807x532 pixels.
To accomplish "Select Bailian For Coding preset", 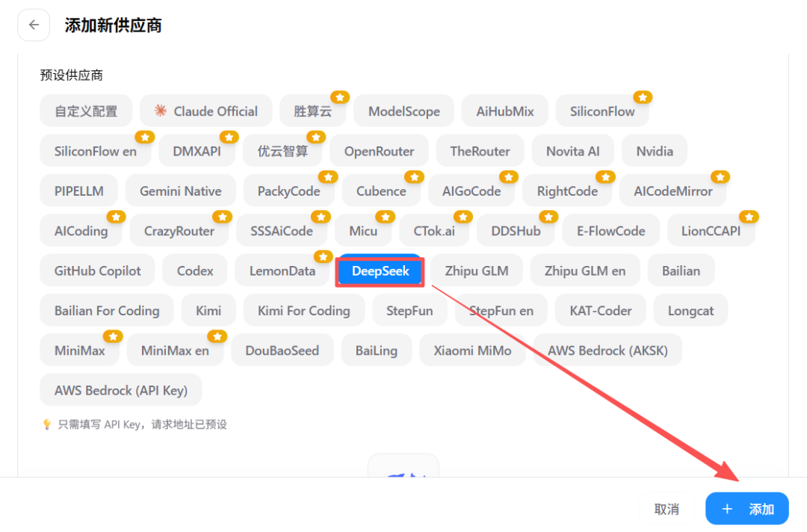I will tap(107, 311).
